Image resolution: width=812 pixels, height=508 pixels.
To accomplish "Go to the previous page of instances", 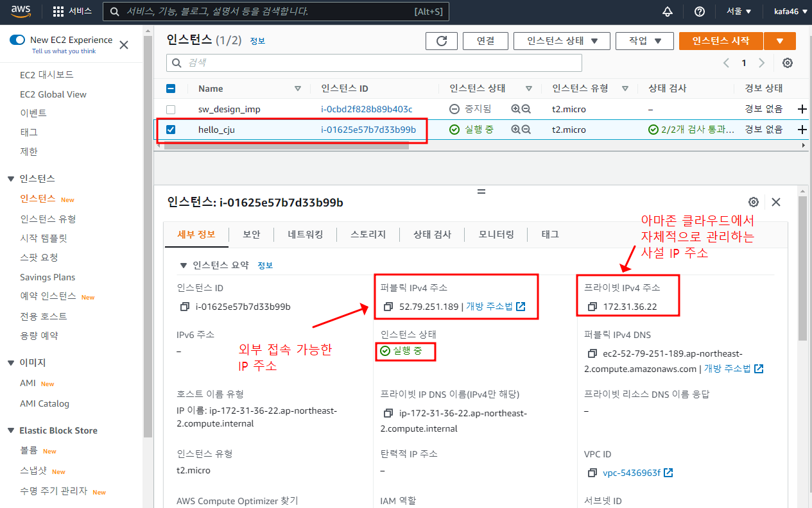I will click(726, 63).
